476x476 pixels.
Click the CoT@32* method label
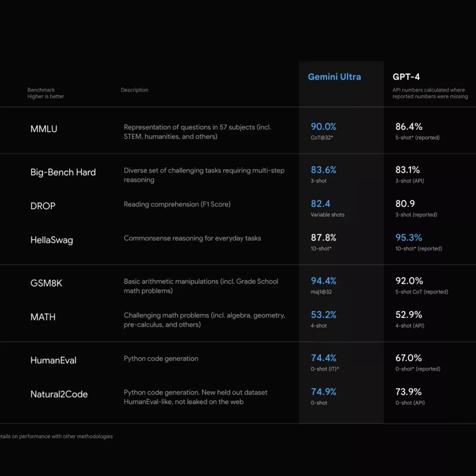(x=322, y=138)
